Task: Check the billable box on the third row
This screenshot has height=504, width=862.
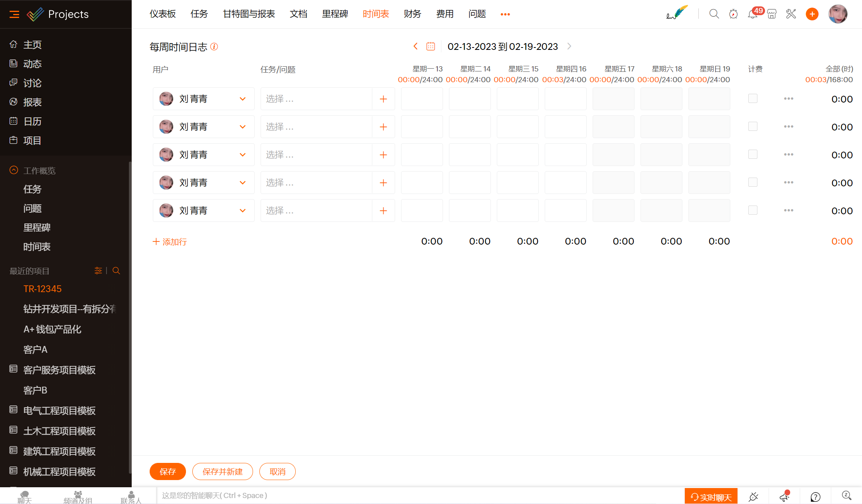Action: (753, 154)
